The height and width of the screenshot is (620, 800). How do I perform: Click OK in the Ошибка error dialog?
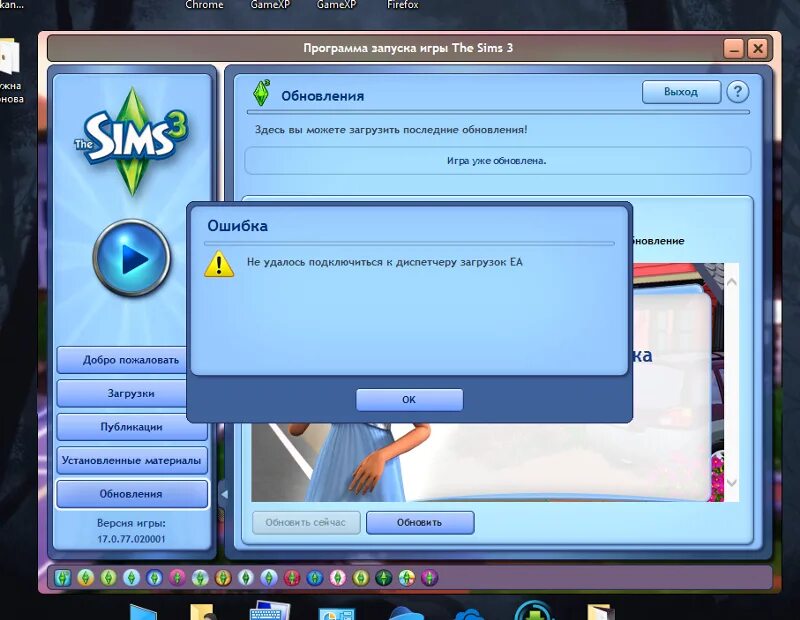(x=409, y=400)
